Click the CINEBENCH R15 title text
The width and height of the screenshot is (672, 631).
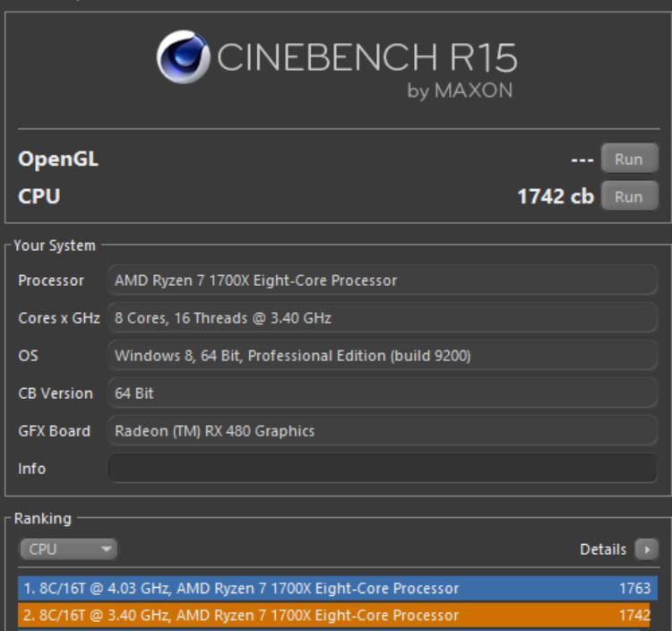(x=366, y=59)
